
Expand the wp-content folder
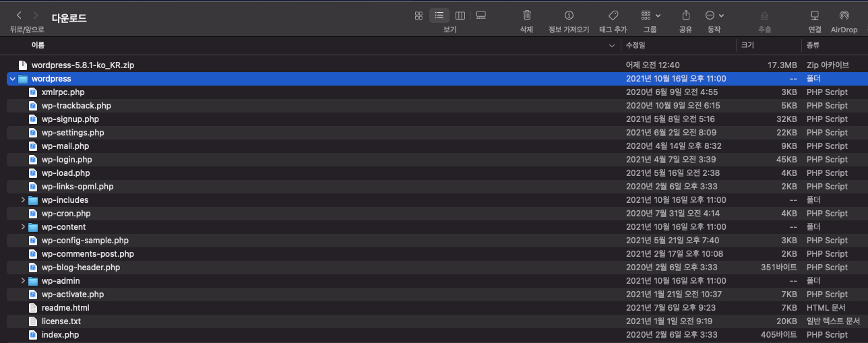(x=23, y=227)
